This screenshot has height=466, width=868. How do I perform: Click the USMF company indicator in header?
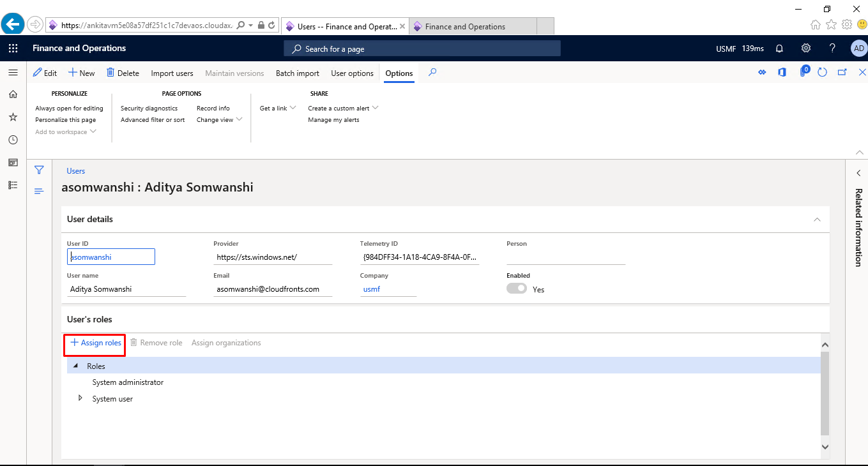pyautogui.click(x=726, y=49)
